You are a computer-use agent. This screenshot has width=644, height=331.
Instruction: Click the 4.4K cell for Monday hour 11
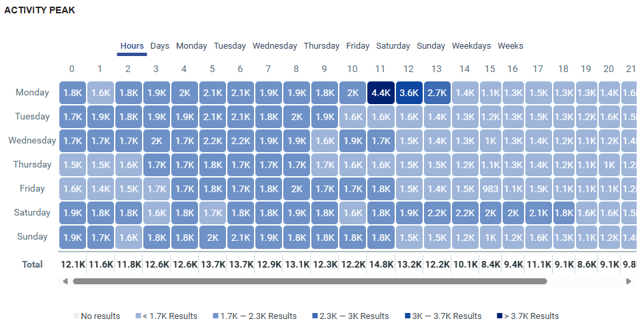381,93
